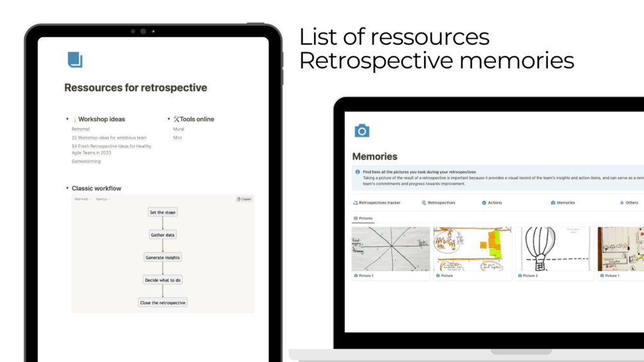This screenshot has width=644, height=362.
Task: Click the Memories page heading
Action: click(x=375, y=156)
